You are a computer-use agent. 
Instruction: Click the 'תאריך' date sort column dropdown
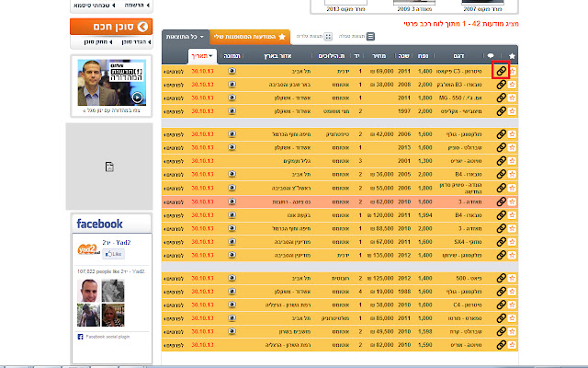[202, 56]
